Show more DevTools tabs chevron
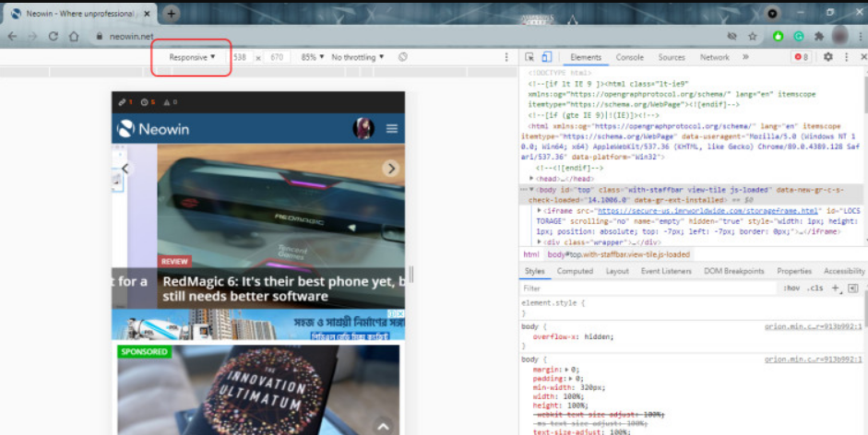Image resolution: width=868 pixels, height=435 pixels. 745,56
